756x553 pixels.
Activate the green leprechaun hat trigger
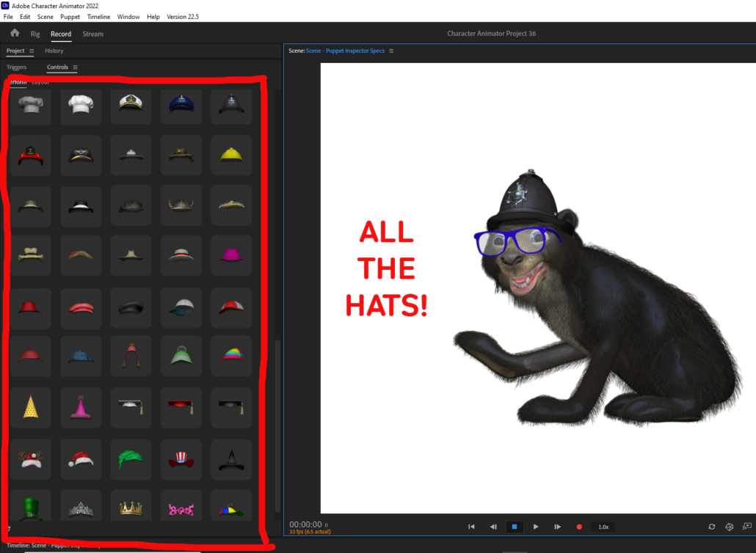click(x=31, y=506)
